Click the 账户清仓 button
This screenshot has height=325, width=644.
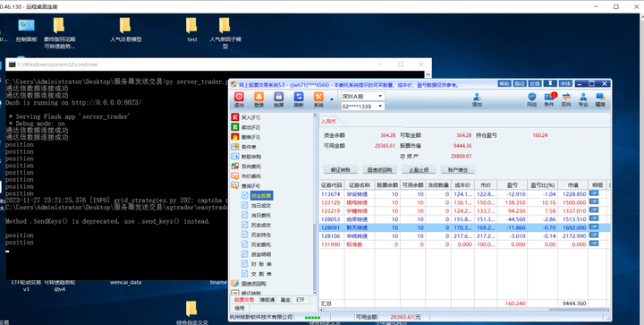coord(458,170)
